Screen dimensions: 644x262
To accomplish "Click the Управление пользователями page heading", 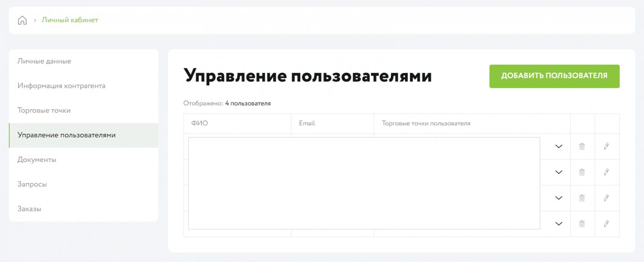I will click(x=308, y=76).
